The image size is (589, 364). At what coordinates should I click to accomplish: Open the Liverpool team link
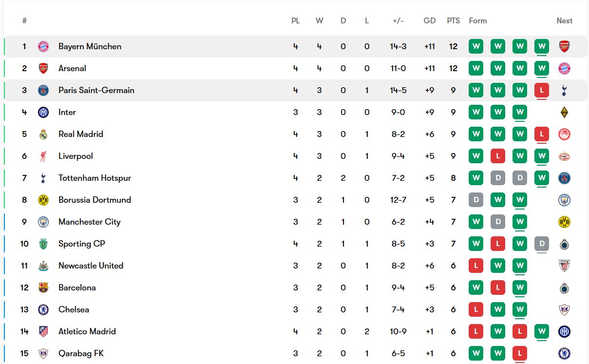76,156
